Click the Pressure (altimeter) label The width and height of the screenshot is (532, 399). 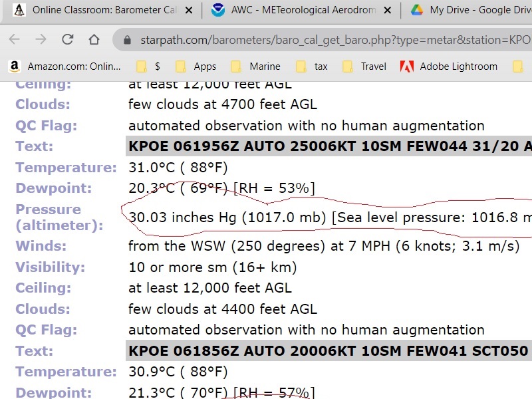(60, 217)
